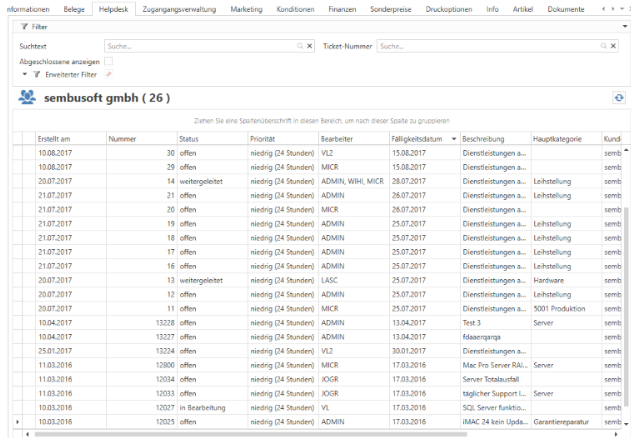Click the magnifier in Ticket-Nummer field
The image size is (631, 438).
tap(603, 46)
